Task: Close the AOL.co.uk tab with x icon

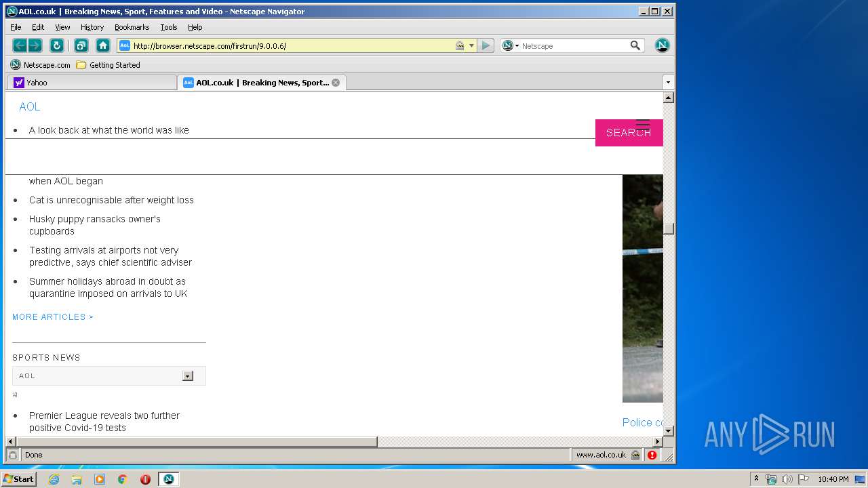Action: pos(336,83)
